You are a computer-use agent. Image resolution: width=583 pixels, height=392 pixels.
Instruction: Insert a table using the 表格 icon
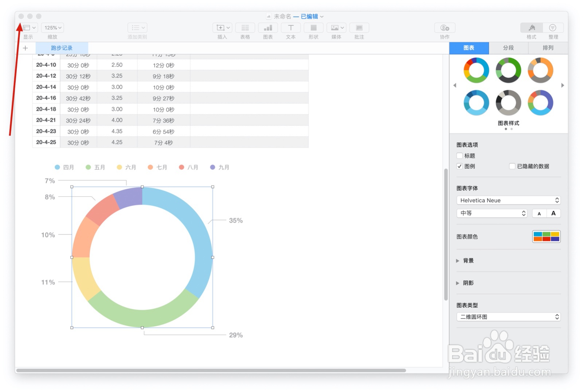point(245,27)
